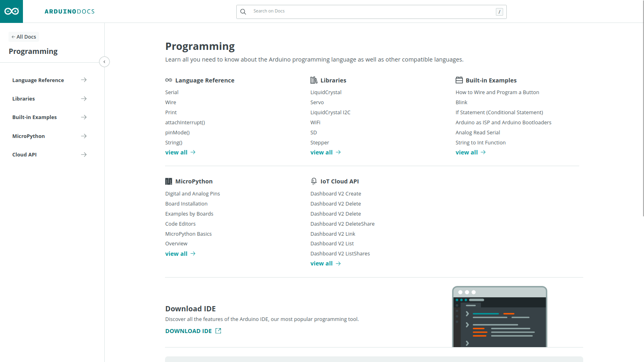Collapse the sidebar with the chevron button
The image size is (644, 362).
point(104,62)
